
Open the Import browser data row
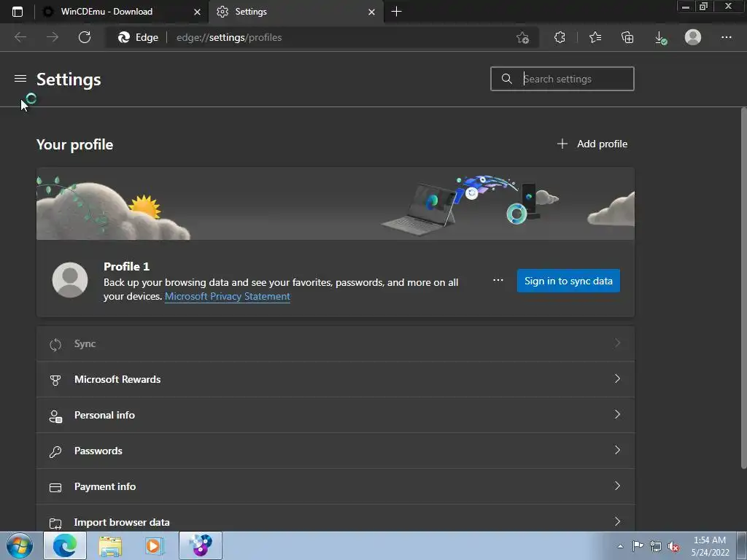(336, 518)
